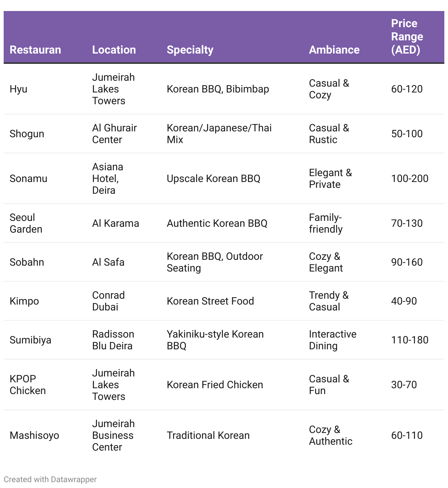The image size is (448, 488).
Task: Click the Specialty column header
Action: (190, 50)
